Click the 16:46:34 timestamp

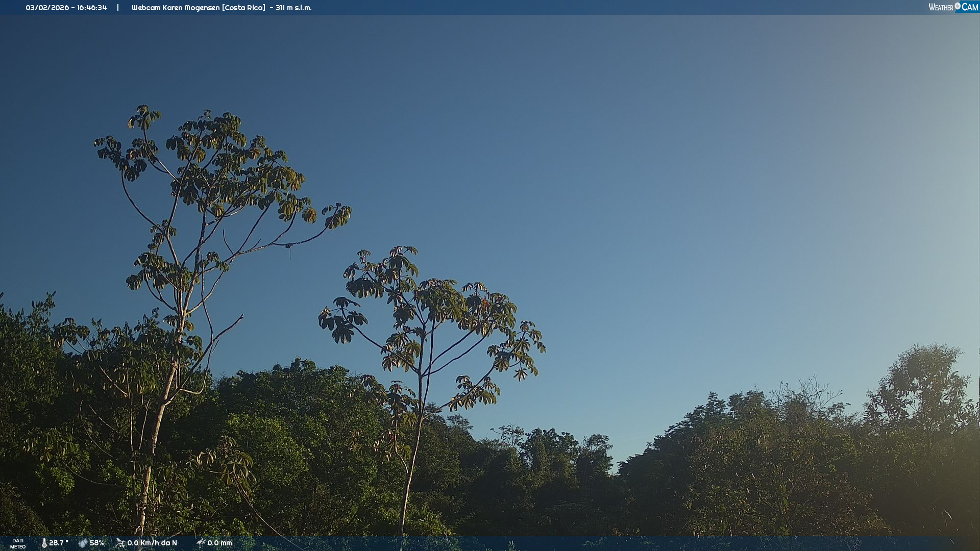(x=92, y=8)
